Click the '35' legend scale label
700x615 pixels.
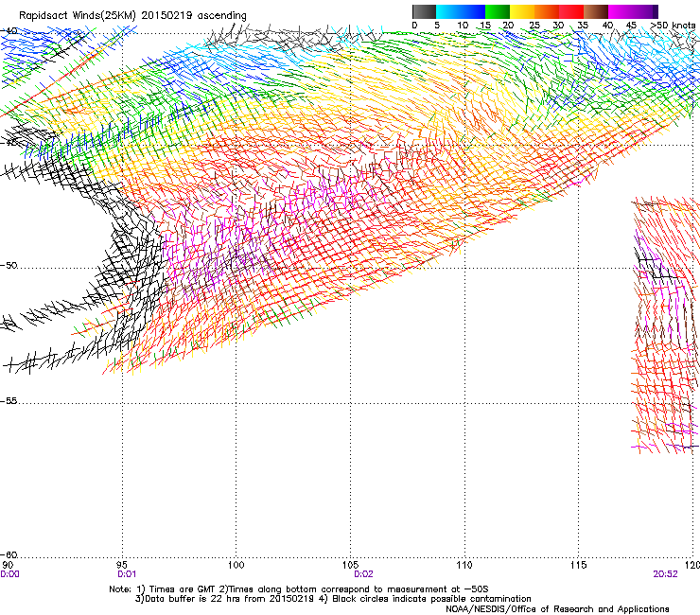pyautogui.click(x=583, y=26)
